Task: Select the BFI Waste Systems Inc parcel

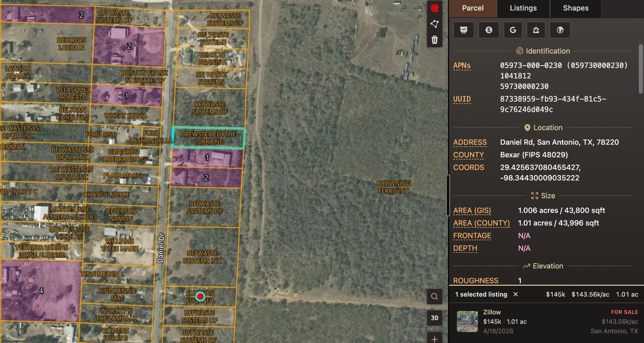Action: point(202,257)
